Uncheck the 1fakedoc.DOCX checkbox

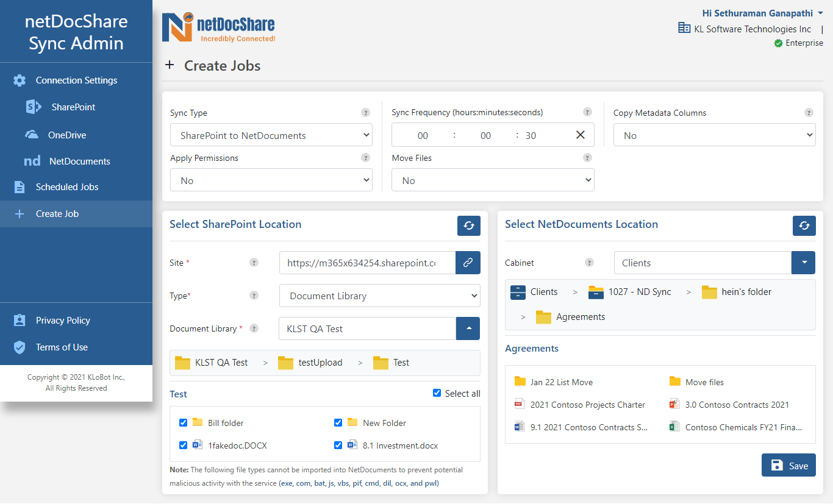tap(183, 445)
